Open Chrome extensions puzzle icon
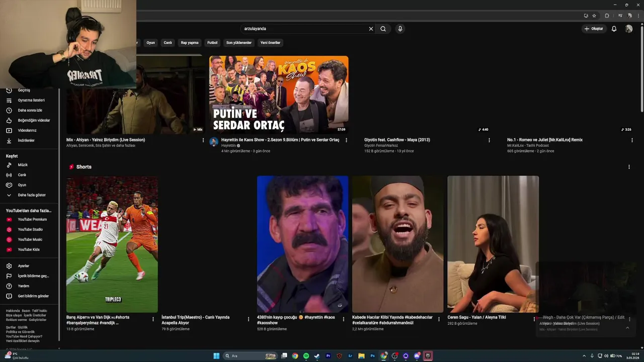Image resolution: width=644 pixels, height=362 pixels. (x=607, y=16)
